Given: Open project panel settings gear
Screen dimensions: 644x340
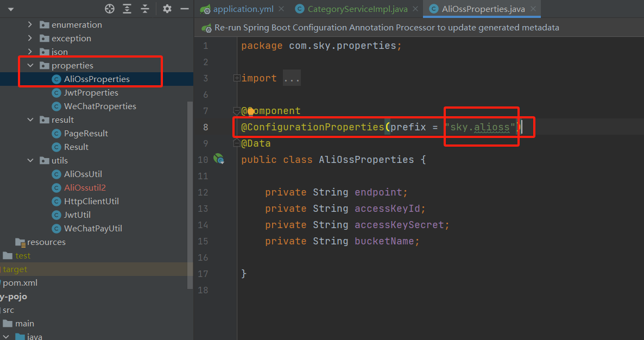Looking at the screenshot, I should click(167, 9).
